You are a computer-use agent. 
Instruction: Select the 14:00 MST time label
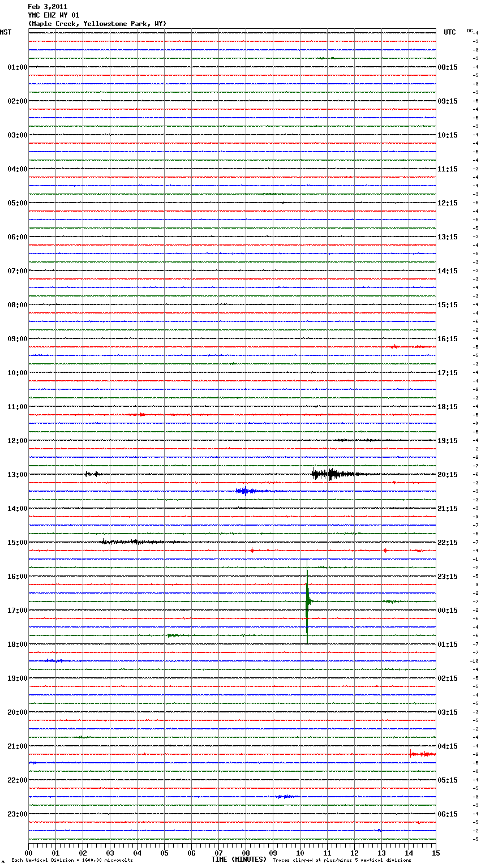pos(18,509)
